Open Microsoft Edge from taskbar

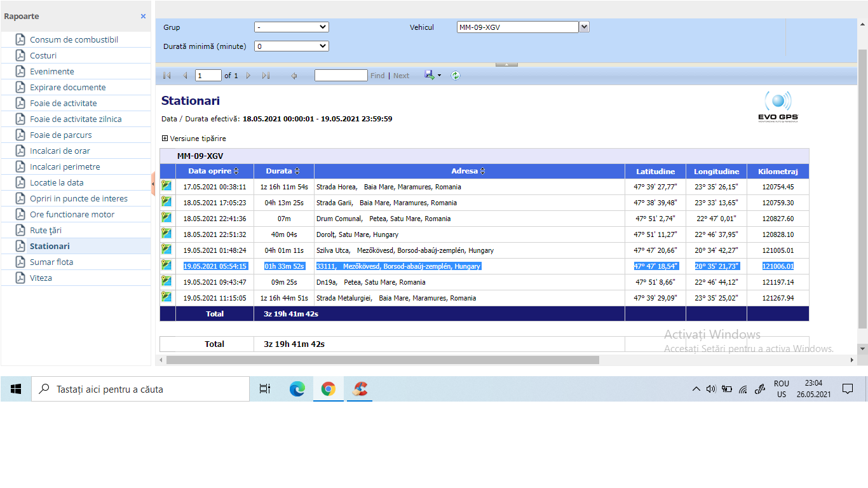tap(297, 389)
